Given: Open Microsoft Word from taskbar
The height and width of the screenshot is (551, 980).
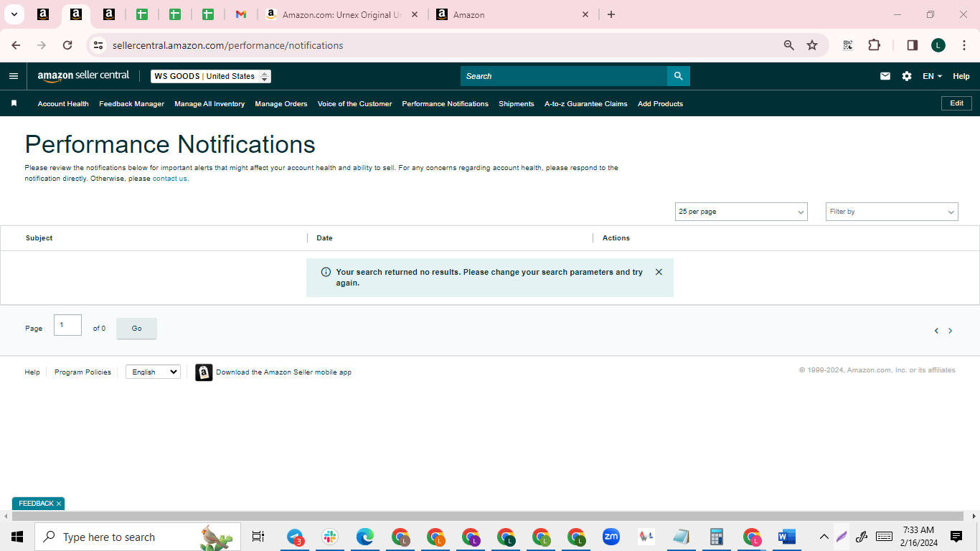Looking at the screenshot, I should click(787, 537).
